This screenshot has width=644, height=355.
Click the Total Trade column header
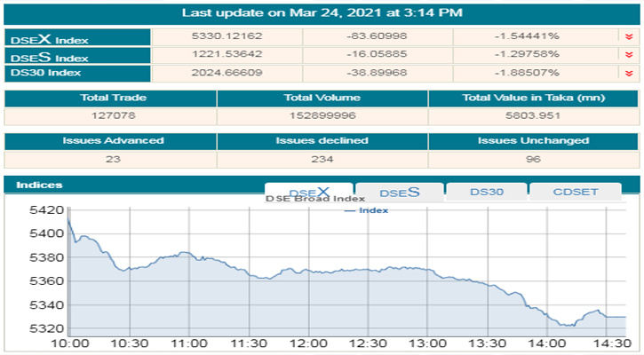point(111,98)
